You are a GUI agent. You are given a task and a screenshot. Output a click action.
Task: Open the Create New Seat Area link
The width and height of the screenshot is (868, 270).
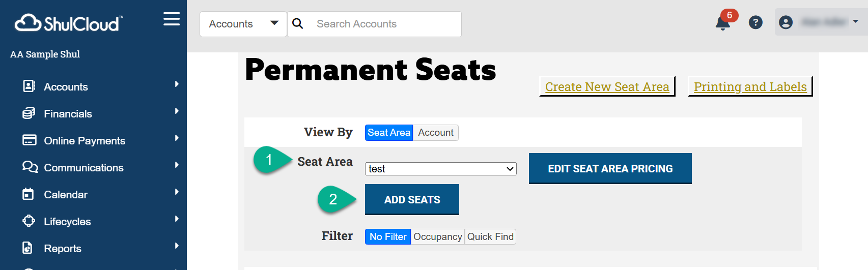(607, 87)
